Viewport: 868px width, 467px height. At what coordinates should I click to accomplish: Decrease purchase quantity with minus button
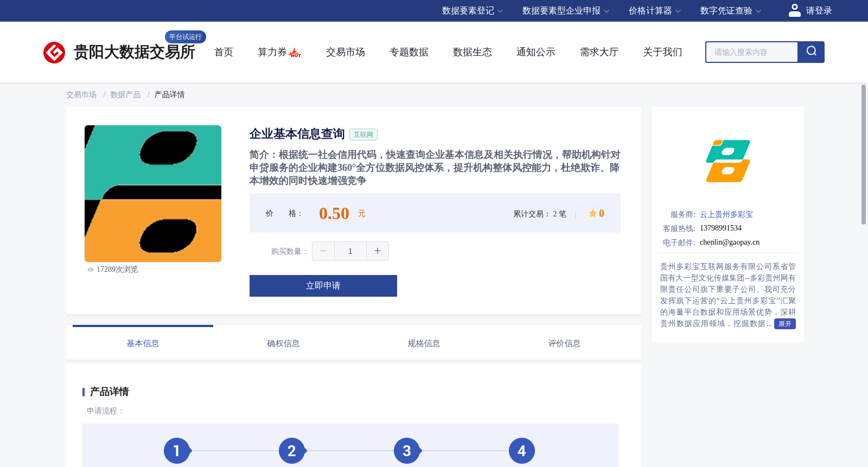pos(323,251)
